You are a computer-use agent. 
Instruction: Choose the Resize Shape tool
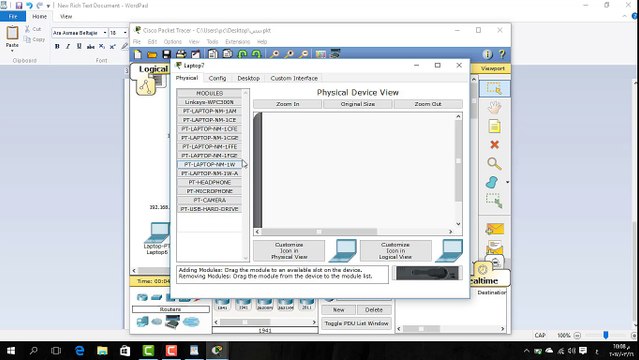[x=494, y=201]
